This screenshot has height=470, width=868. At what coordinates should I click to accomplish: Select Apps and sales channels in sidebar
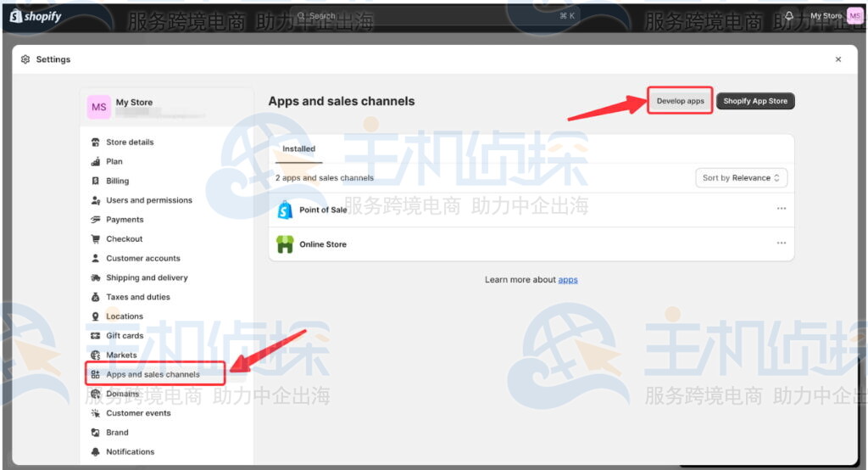point(153,375)
